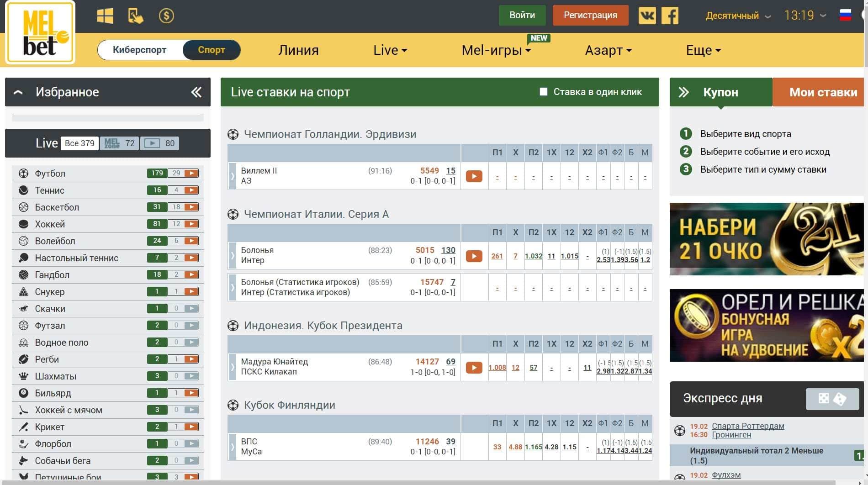Screen dimensions: 868x485
Task: Open the Орел и решка banner
Action: click(x=767, y=325)
